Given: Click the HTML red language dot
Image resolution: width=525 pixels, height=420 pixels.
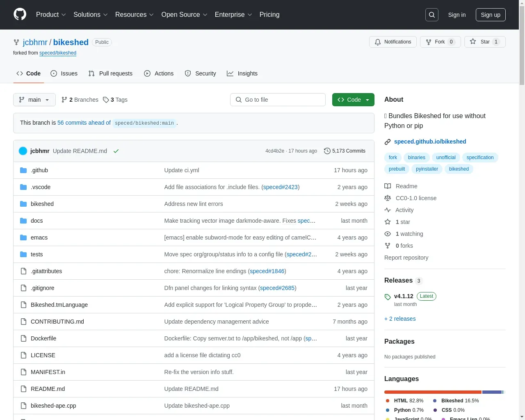Looking at the screenshot, I should [x=388, y=401].
